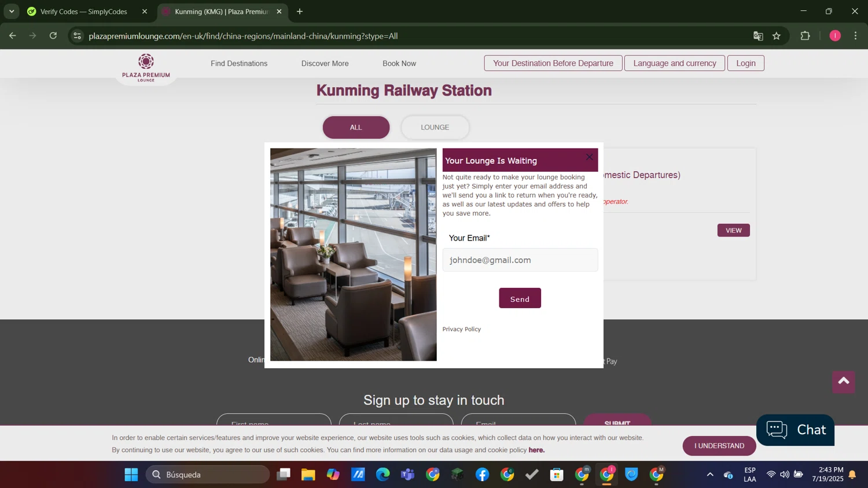Viewport: 868px width, 488px height.
Task: Open a new browser tab
Action: (300, 12)
